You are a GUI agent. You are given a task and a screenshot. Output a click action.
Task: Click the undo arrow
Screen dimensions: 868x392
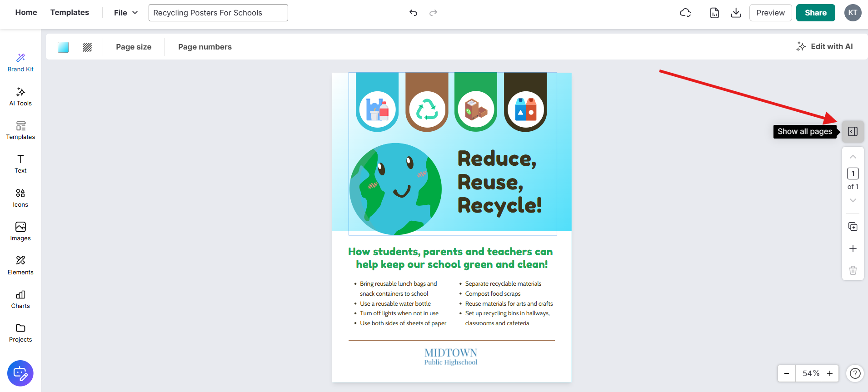(413, 13)
